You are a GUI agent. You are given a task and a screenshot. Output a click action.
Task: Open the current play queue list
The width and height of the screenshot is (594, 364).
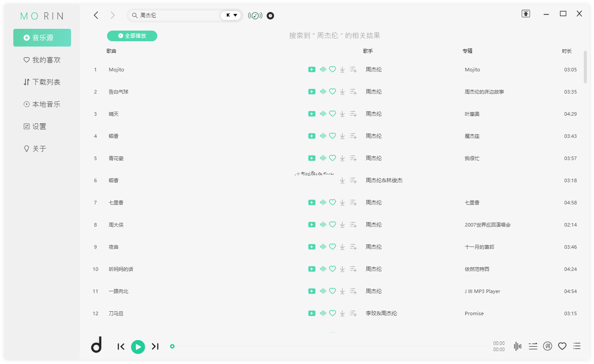(577, 346)
